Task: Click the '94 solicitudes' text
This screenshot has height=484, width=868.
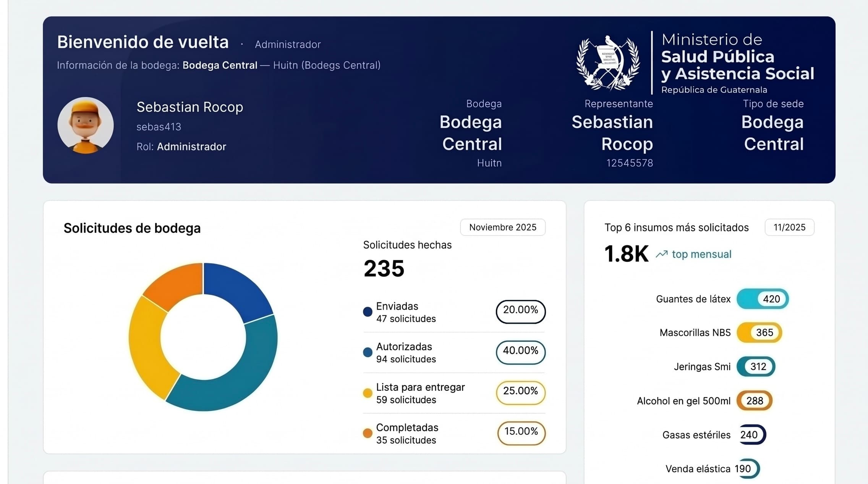Action: pyautogui.click(x=406, y=359)
